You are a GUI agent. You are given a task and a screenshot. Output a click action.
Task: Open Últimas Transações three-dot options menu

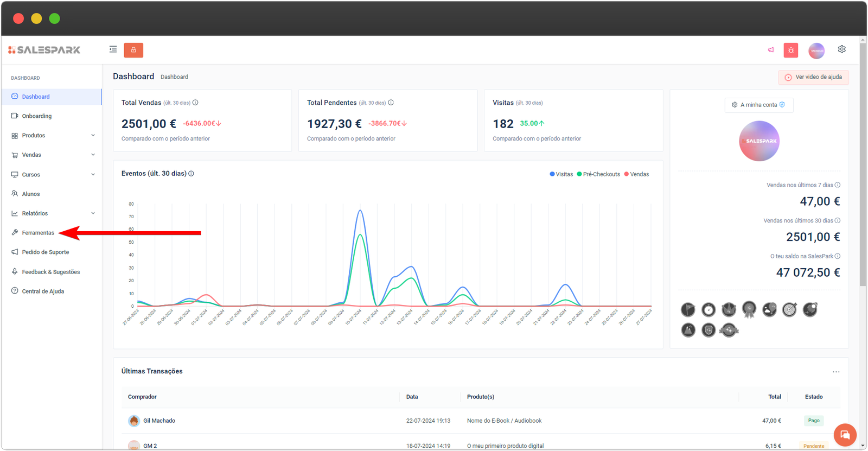(x=835, y=372)
